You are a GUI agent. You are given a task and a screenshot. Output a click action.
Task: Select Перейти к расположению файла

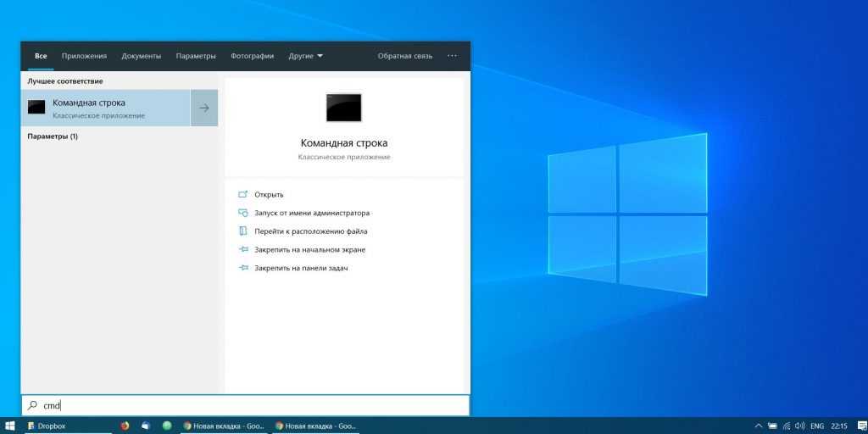point(310,231)
